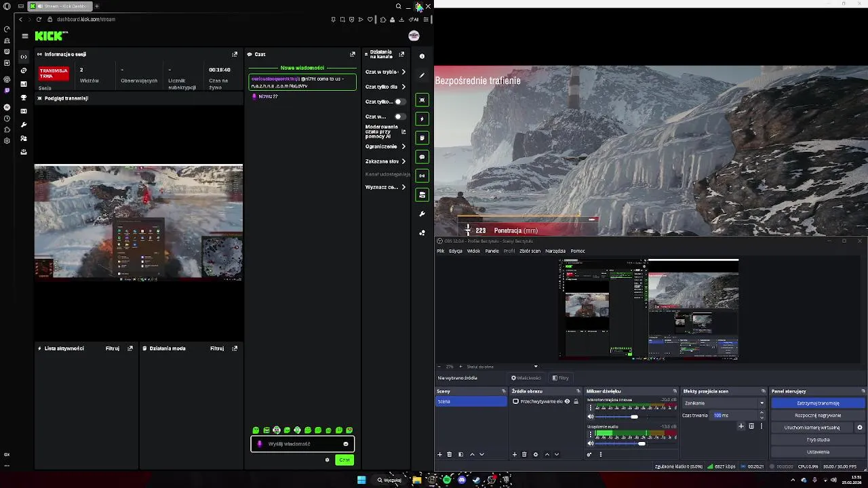The image size is (868, 488).
Task: Toggle visibility eye of Przechwytywanie ekranu source
Action: (567, 401)
